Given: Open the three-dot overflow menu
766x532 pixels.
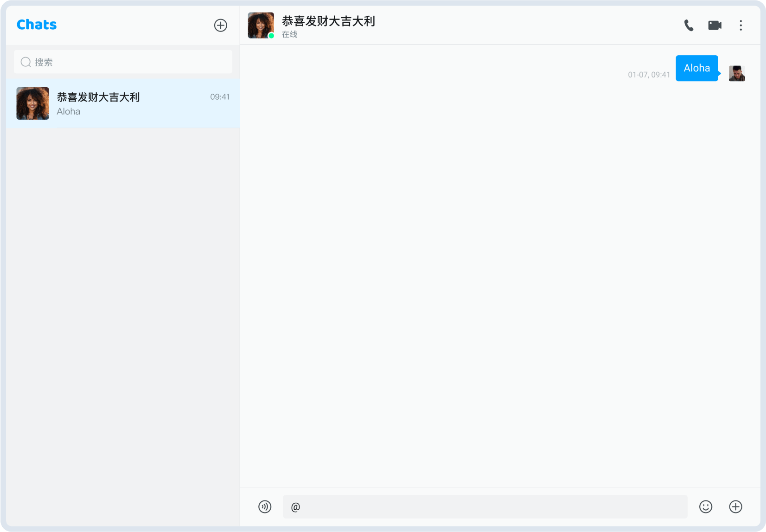Looking at the screenshot, I should click(741, 26).
